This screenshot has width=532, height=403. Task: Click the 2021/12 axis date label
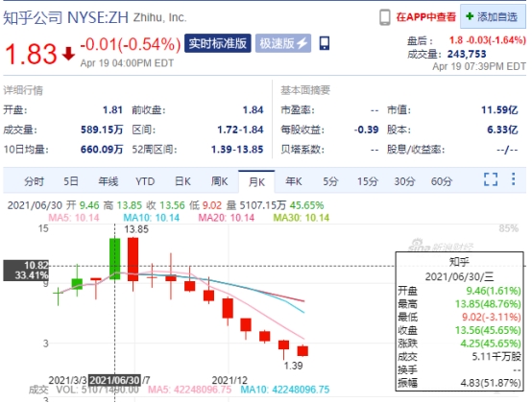click(x=230, y=380)
